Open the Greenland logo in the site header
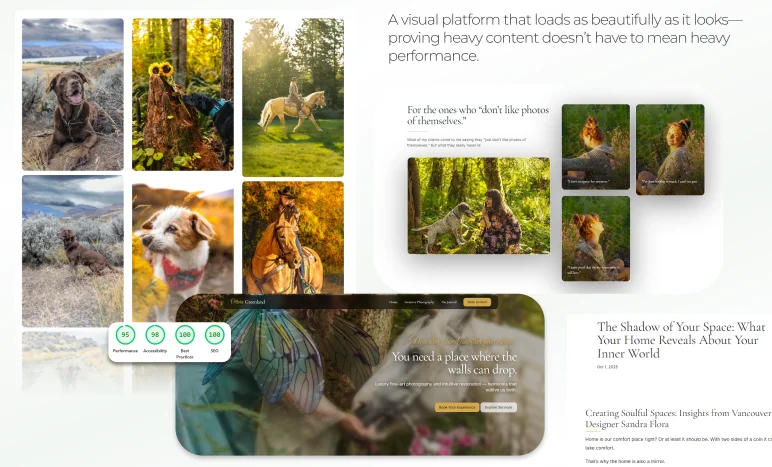Viewport: 772px width, 467px height. (x=248, y=302)
